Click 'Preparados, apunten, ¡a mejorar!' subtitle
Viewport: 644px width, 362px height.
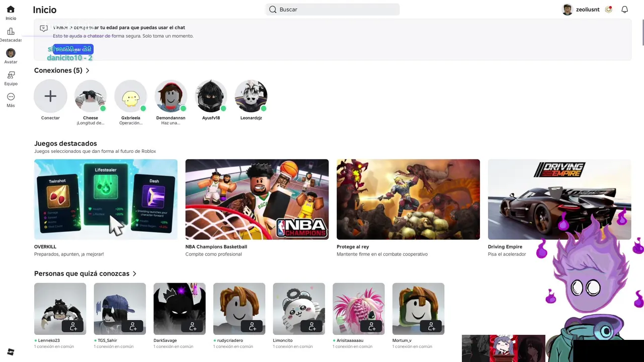[69, 254]
